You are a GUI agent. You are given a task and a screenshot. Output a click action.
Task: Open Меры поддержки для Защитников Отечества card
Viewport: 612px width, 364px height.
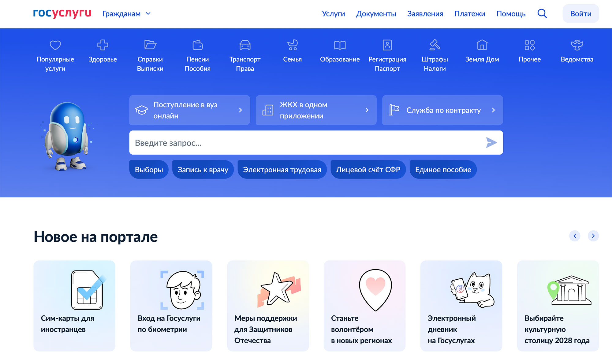(268, 306)
